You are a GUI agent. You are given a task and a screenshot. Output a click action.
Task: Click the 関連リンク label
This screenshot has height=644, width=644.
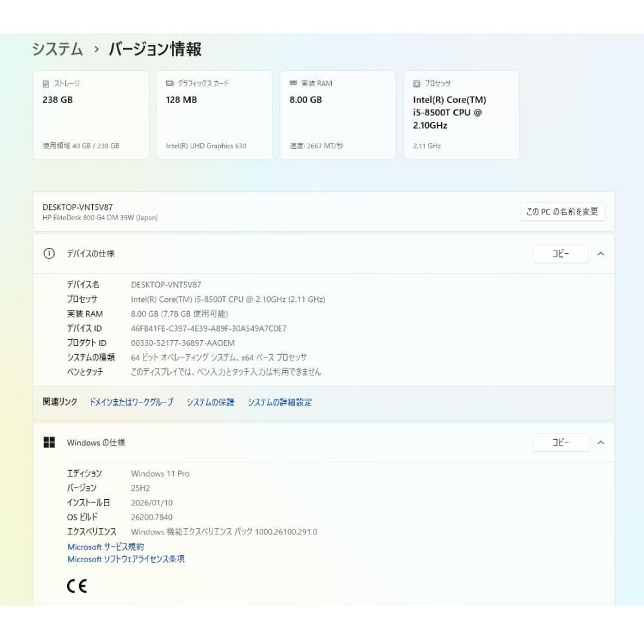coord(60,402)
